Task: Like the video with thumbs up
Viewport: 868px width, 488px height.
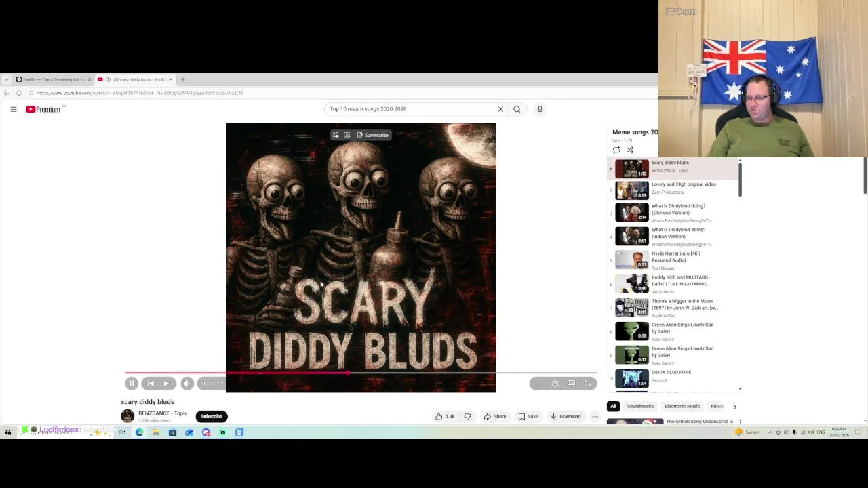Action: pos(445,416)
